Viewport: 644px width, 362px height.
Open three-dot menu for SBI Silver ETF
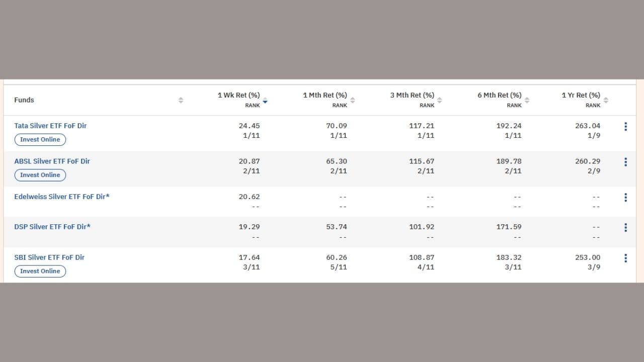tap(625, 258)
